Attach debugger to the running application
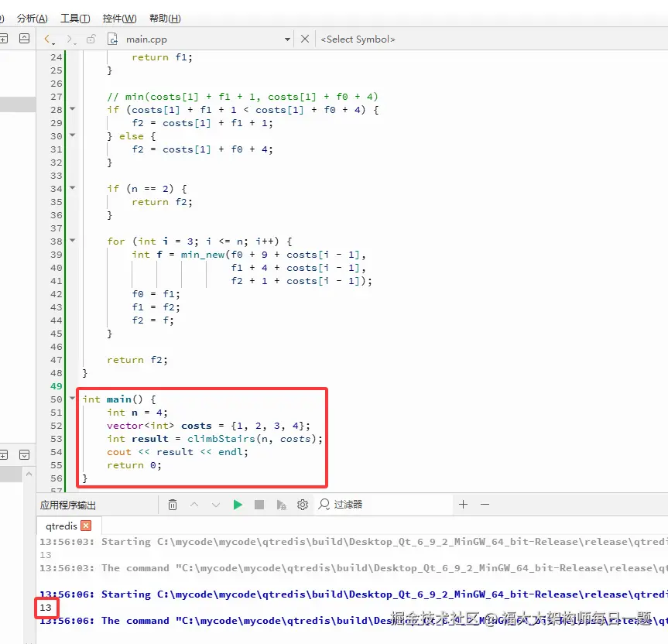This screenshot has height=644, width=668. click(281, 505)
